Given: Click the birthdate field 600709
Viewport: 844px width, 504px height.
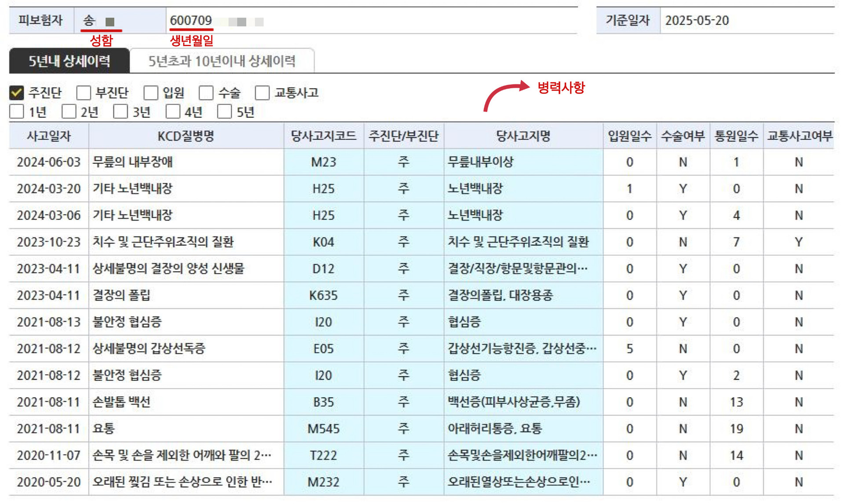Looking at the screenshot, I should (372, 21).
